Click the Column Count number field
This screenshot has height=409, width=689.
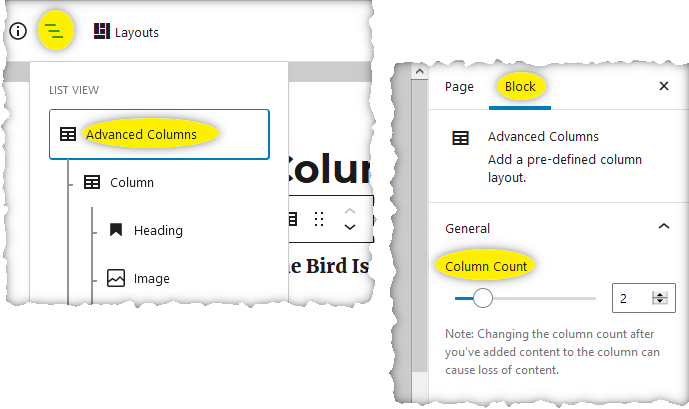[643, 298]
